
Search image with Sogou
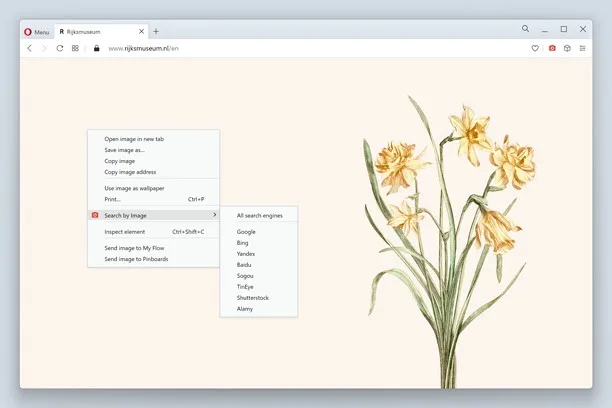[259, 276]
